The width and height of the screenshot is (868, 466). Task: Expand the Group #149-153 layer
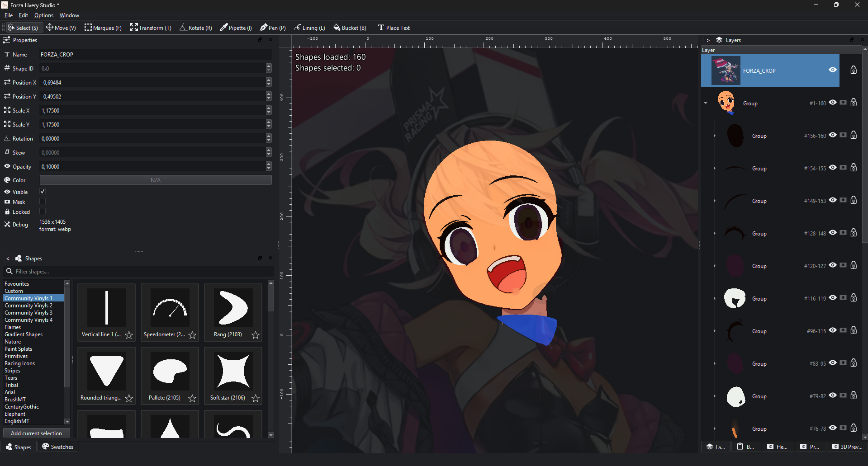[715, 201]
